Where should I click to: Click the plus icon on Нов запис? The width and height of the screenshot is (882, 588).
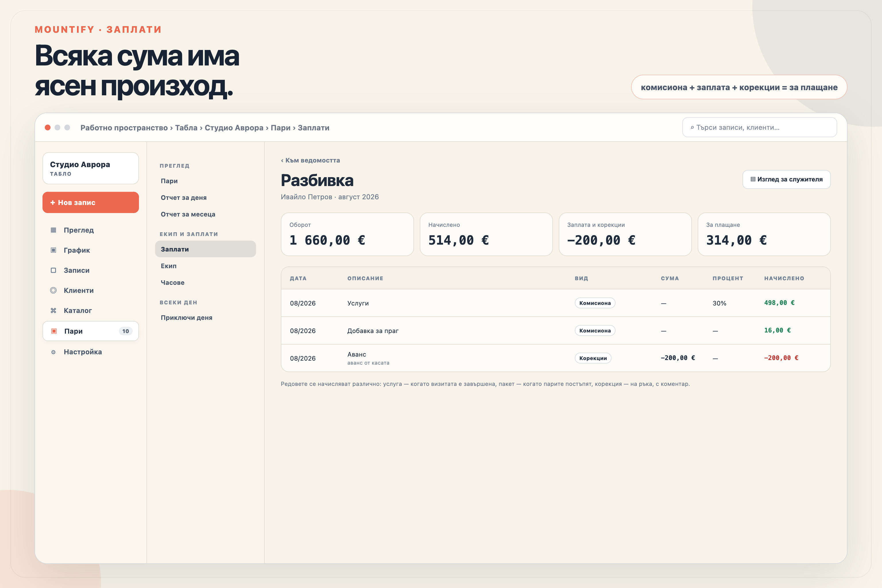point(53,202)
